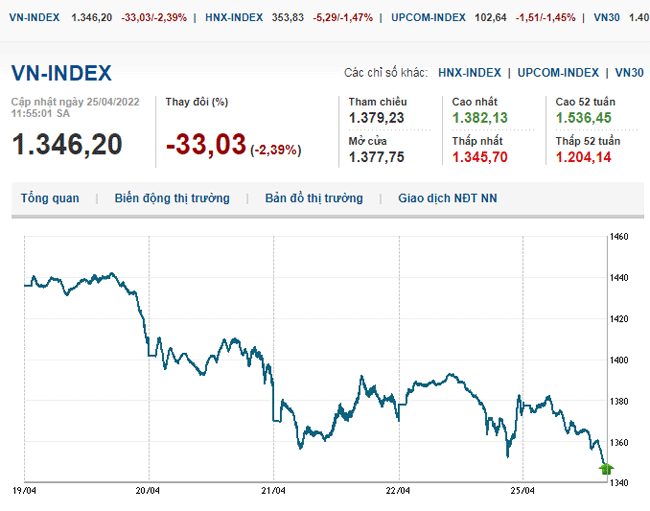This screenshot has width=650, height=511.
Task: Open HNX-INDEX link beside Các chỉ số khác
Action: tap(470, 73)
